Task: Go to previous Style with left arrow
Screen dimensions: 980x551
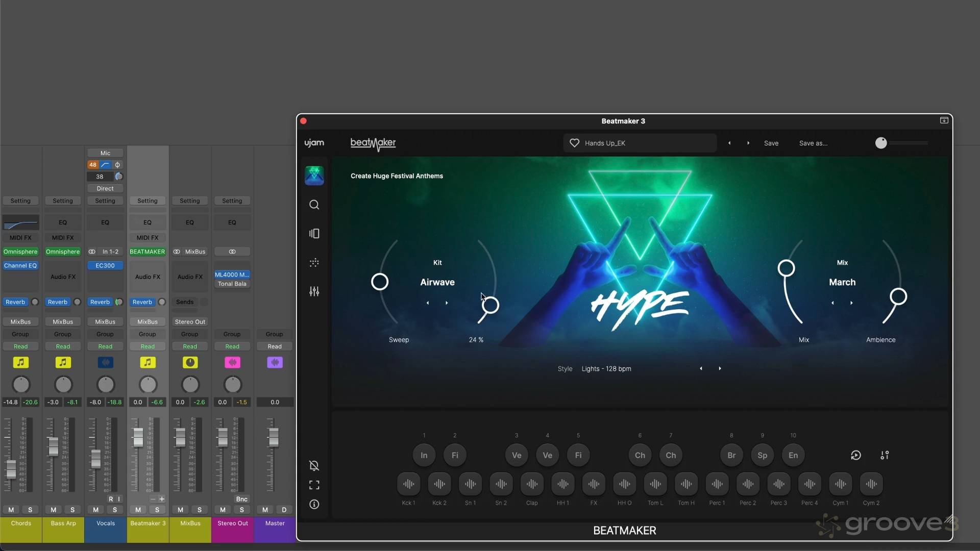Action: tap(701, 368)
